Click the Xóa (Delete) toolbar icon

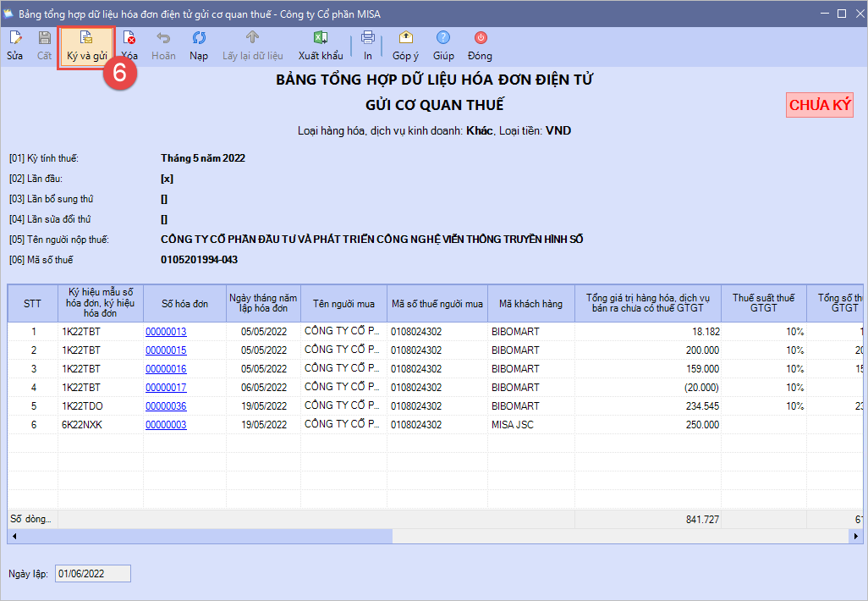129,45
